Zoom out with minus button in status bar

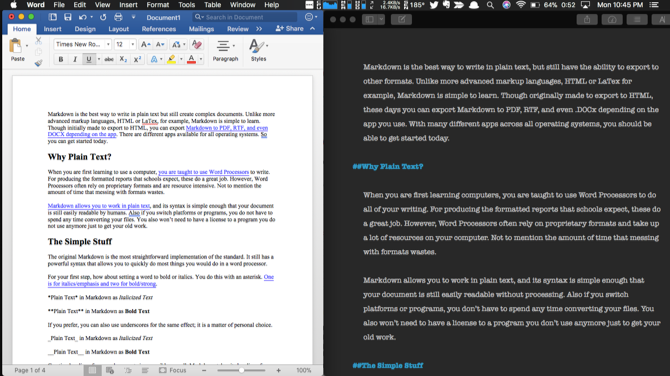204,370
